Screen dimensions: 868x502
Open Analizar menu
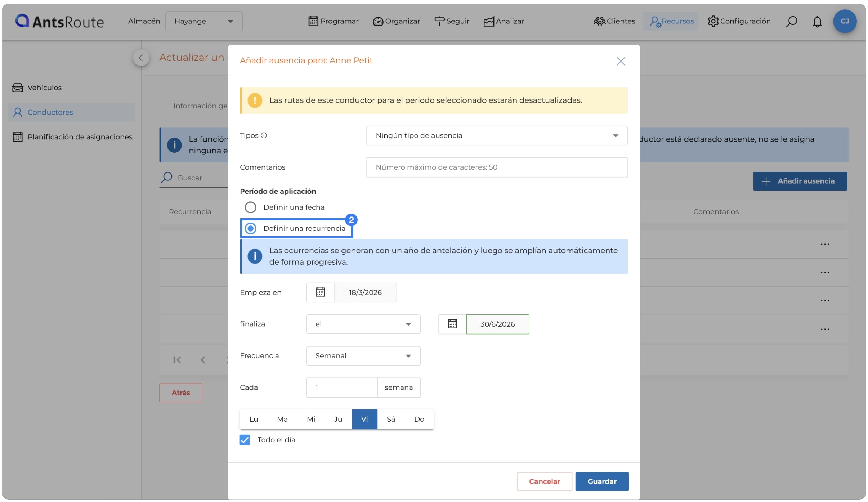pyautogui.click(x=504, y=21)
